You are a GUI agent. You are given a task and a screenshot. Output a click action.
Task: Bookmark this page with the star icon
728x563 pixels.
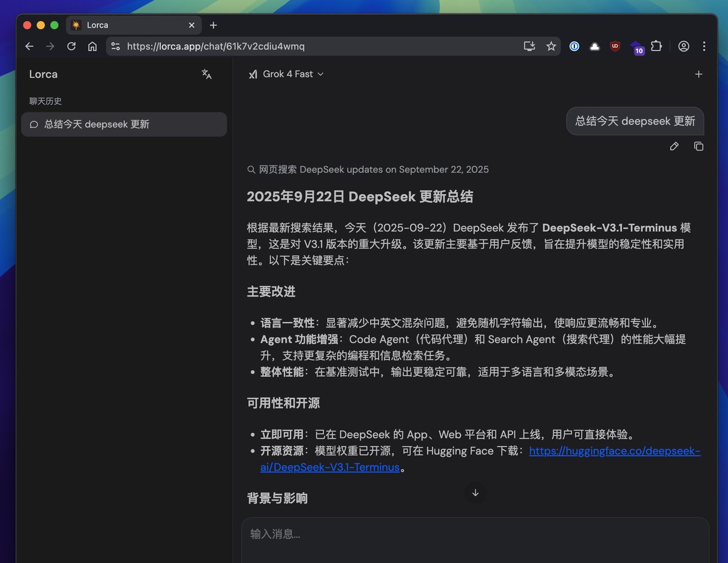[x=551, y=46]
